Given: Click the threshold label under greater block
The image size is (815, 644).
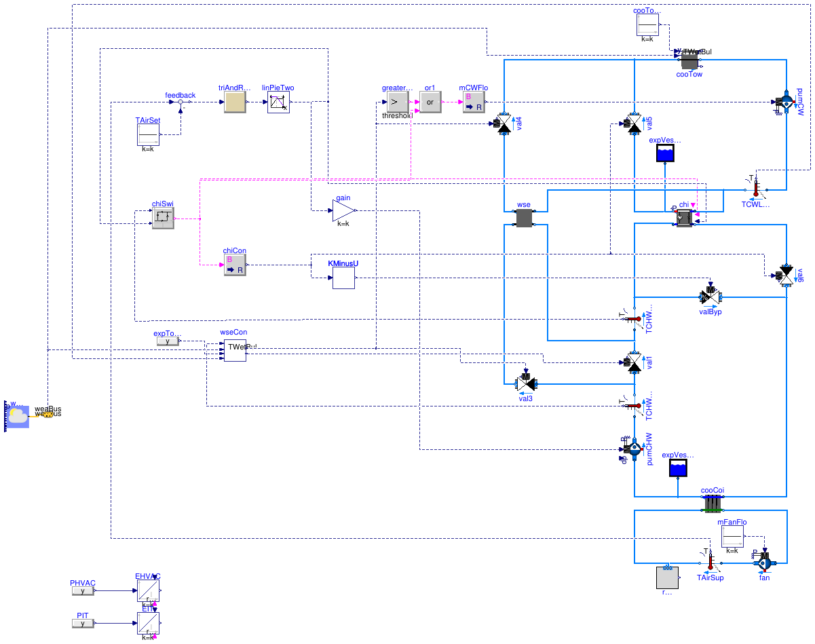Looking at the screenshot, I should click(x=398, y=116).
